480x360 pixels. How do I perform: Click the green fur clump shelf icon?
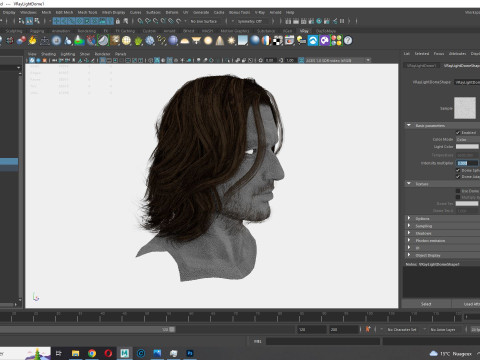pyautogui.click(x=138, y=41)
